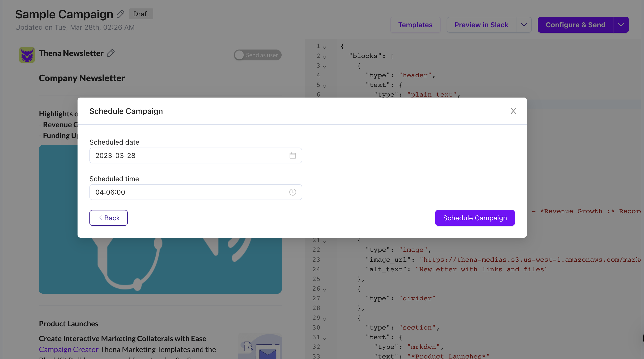
Task: Expand the Preview in Slack dropdown arrow
Action: 524,25
